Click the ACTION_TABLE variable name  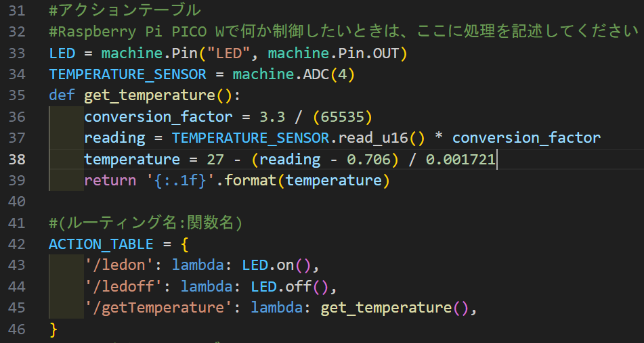[101, 244]
